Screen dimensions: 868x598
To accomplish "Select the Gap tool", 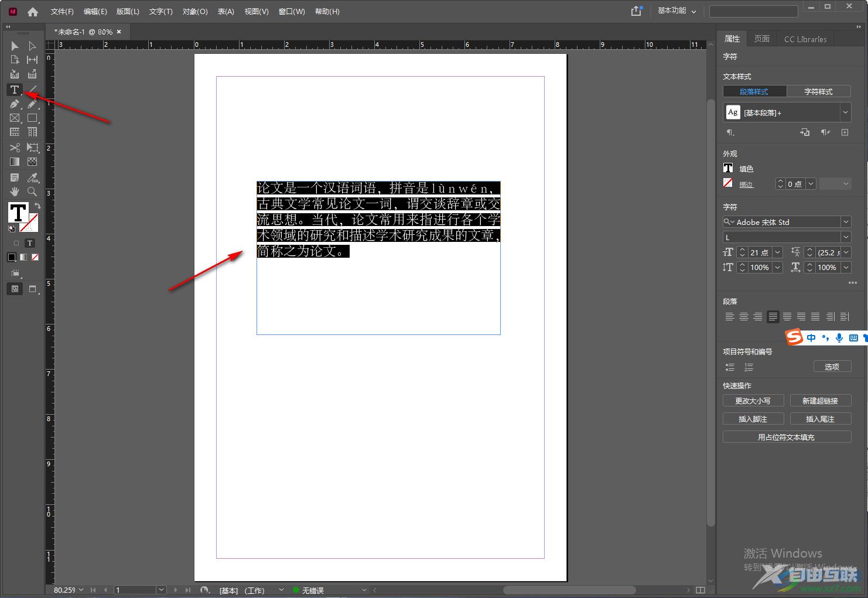I will (32, 60).
